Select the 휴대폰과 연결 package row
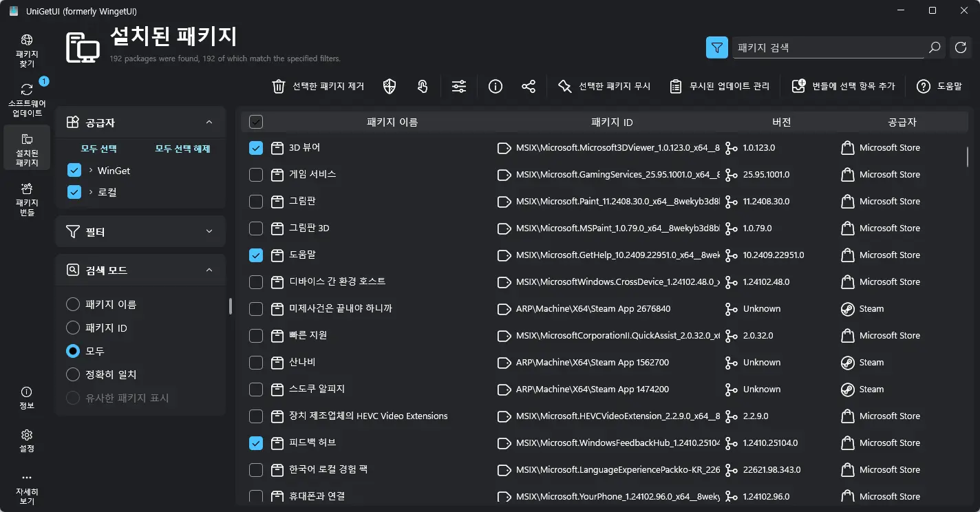 click(x=604, y=496)
